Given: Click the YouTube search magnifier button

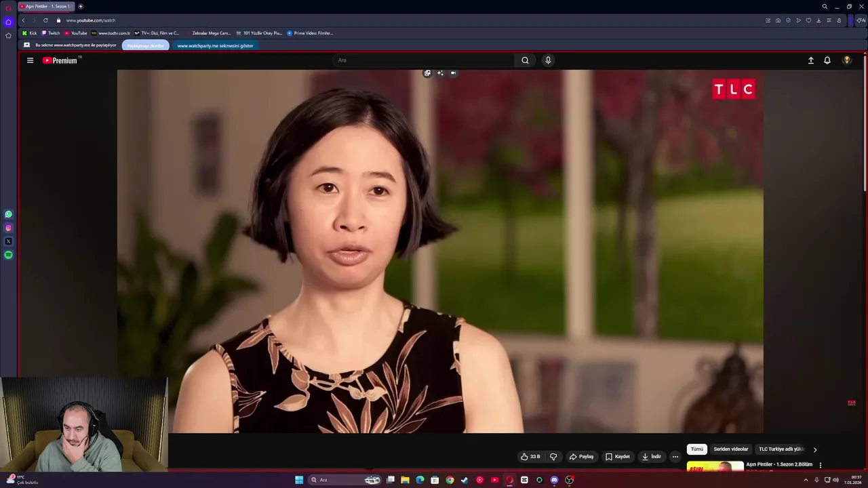Looking at the screenshot, I should pos(525,60).
